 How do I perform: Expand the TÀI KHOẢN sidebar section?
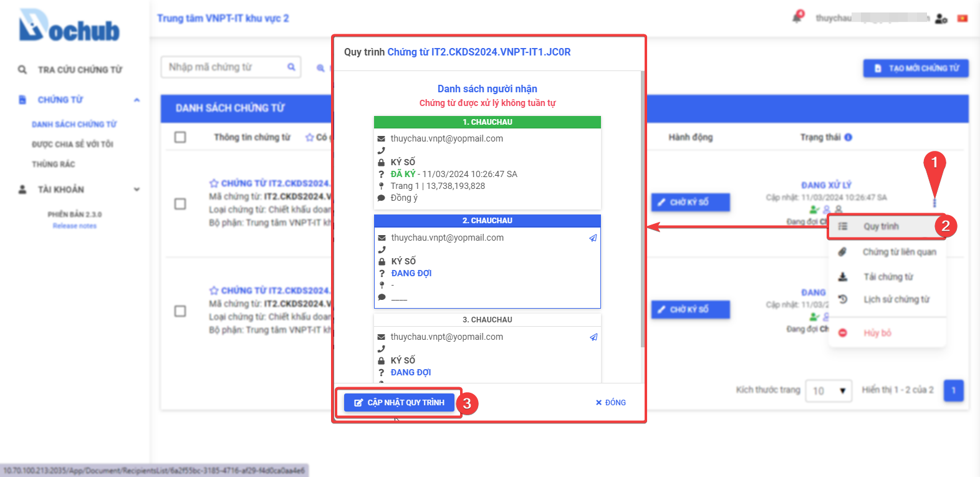pos(137,190)
